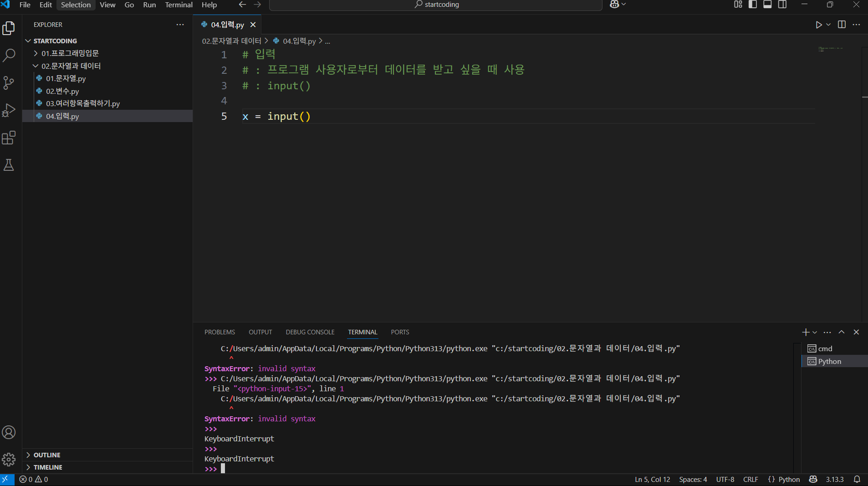Open the run options dropdown arrow
The height and width of the screenshot is (486, 868).
point(828,25)
